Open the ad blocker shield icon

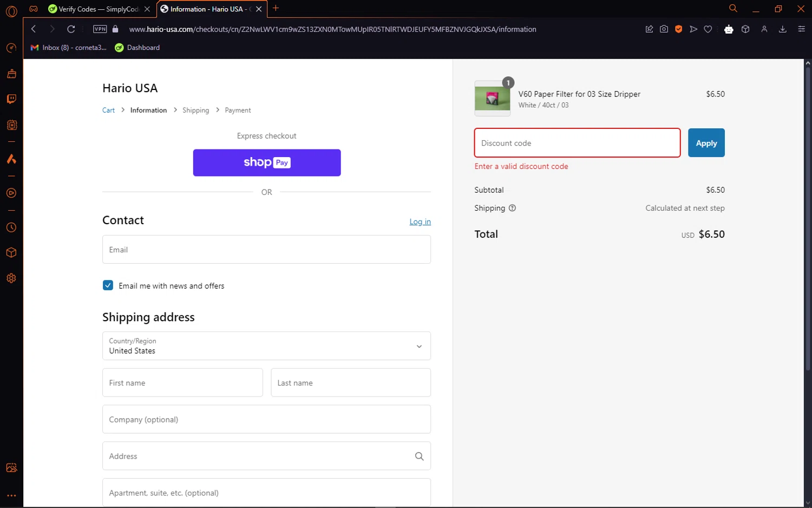tap(678, 29)
